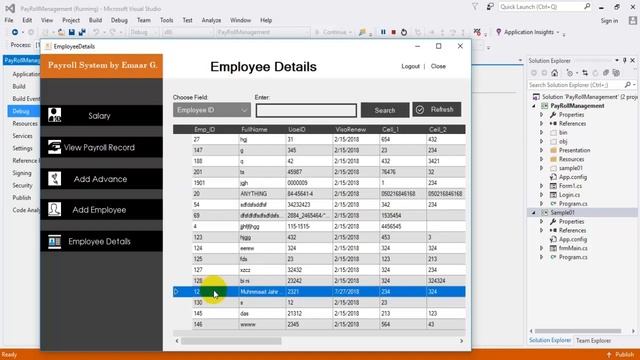Click Sign in at top right
The height and width of the screenshot is (360, 640).
(x=609, y=20)
